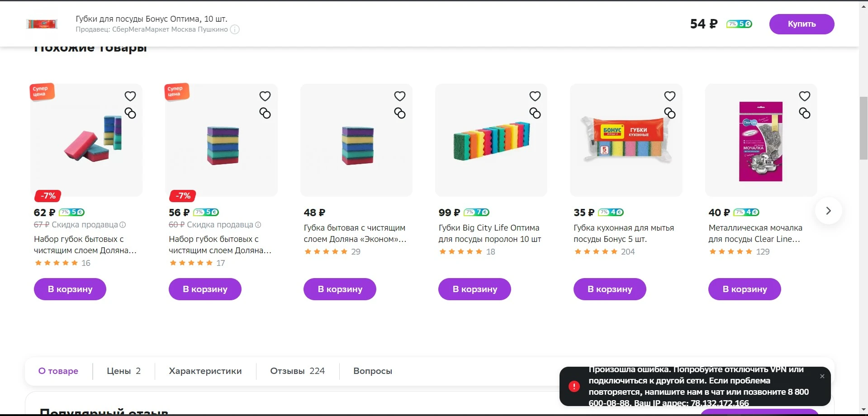Add the Clear Line scrubber to cart
The width and height of the screenshot is (868, 416).
(745, 289)
